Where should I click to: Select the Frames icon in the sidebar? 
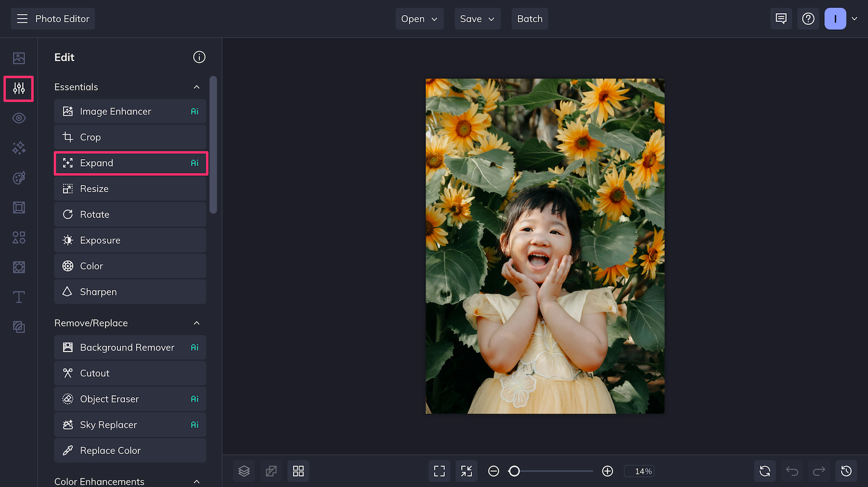(18, 207)
